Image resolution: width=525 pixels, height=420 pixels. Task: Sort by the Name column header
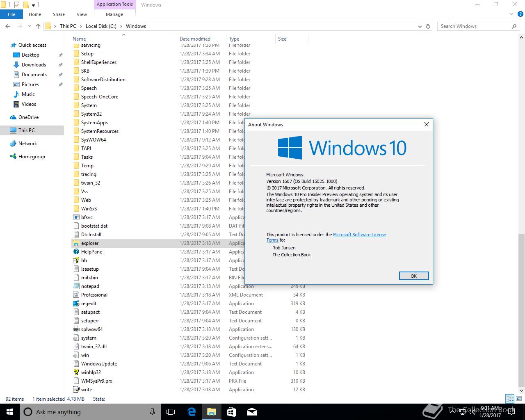(124, 39)
